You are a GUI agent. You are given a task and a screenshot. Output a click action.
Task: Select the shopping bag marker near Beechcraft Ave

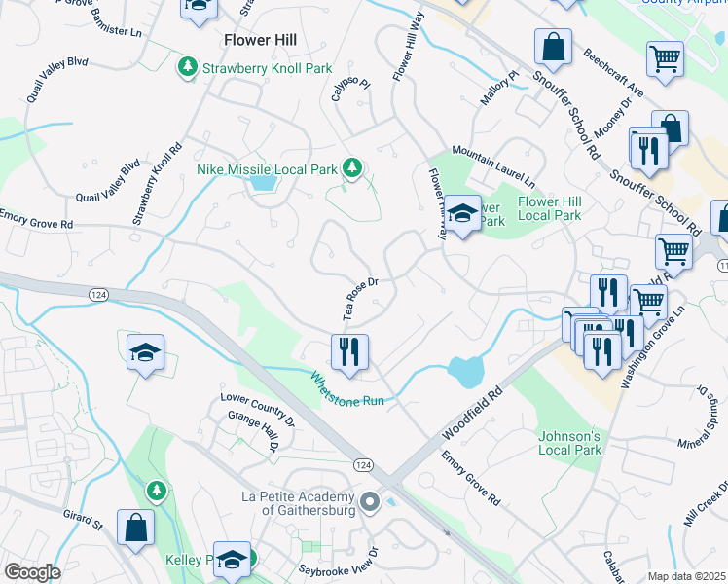coord(553,50)
